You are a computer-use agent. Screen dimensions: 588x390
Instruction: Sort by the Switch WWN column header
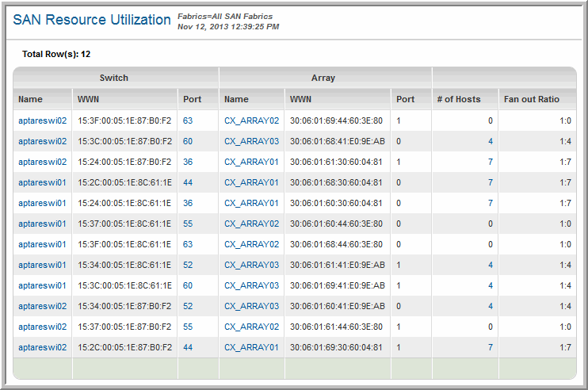pos(89,99)
